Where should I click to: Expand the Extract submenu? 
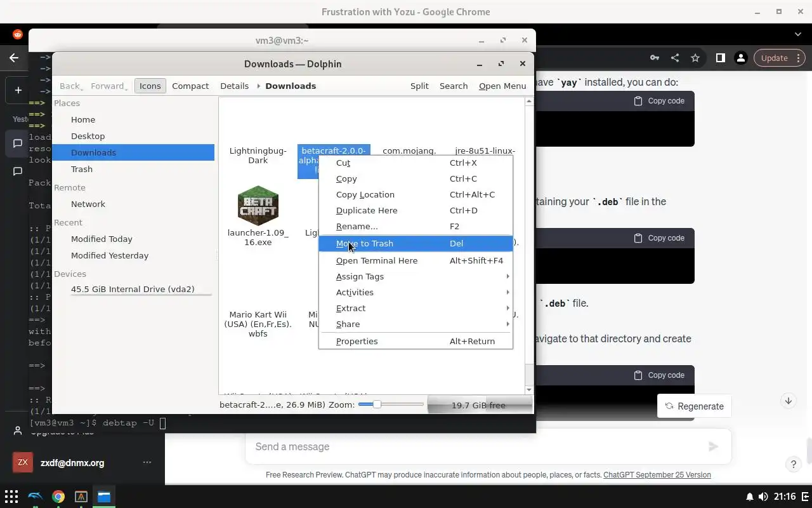click(x=416, y=308)
